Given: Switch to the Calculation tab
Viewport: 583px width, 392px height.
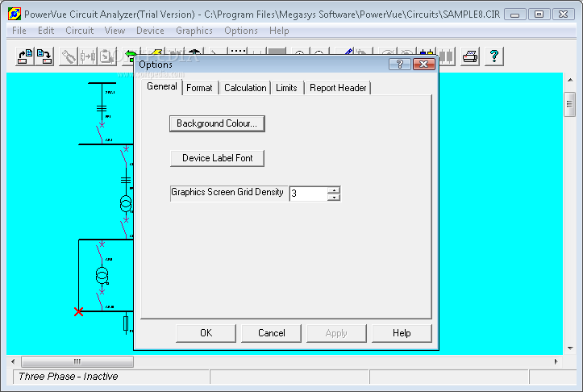Looking at the screenshot, I should pyautogui.click(x=245, y=88).
